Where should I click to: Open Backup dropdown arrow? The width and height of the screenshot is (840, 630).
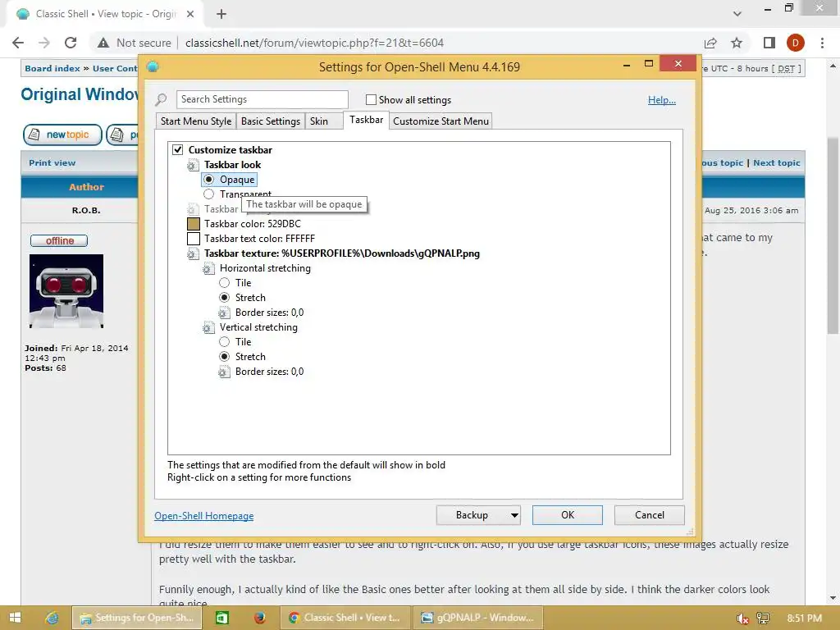[514, 515]
